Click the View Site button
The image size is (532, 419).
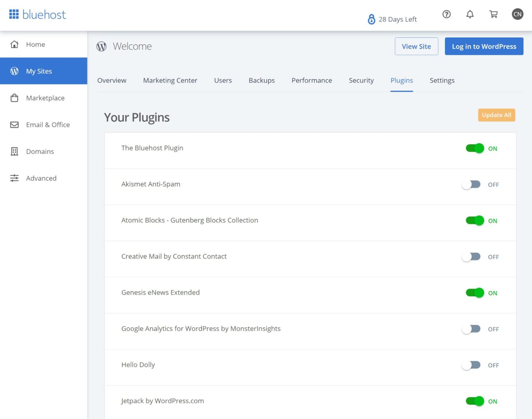[x=416, y=46]
